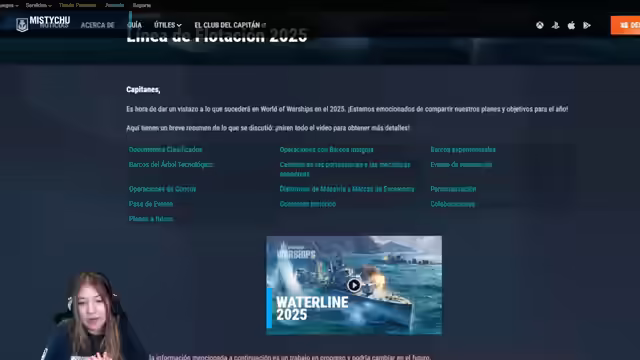This screenshot has height=360, width=640.
Task: Open the GUÍA menu item
Action: pos(134,25)
